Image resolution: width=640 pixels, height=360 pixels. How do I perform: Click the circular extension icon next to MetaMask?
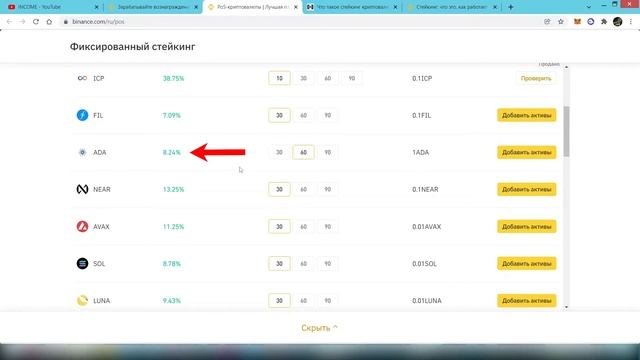(x=591, y=22)
